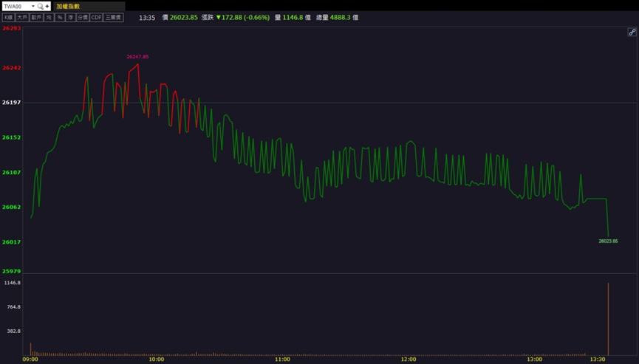Click the 淨 toolbar button
Viewport: 639px width, 364px height.
tap(70, 17)
